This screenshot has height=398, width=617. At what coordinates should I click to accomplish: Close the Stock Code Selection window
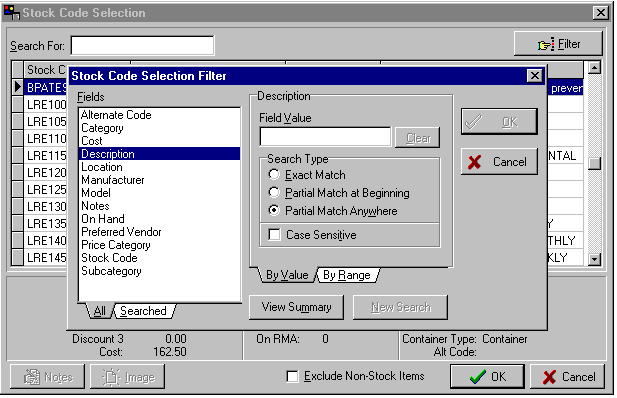point(600,13)
